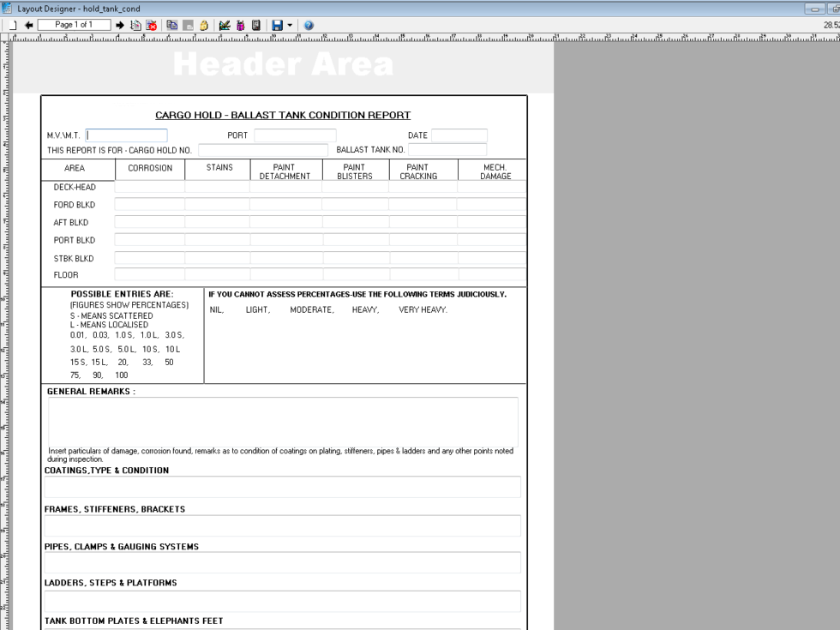Click the lock icon in toolbar

click(x=204, y=26)
